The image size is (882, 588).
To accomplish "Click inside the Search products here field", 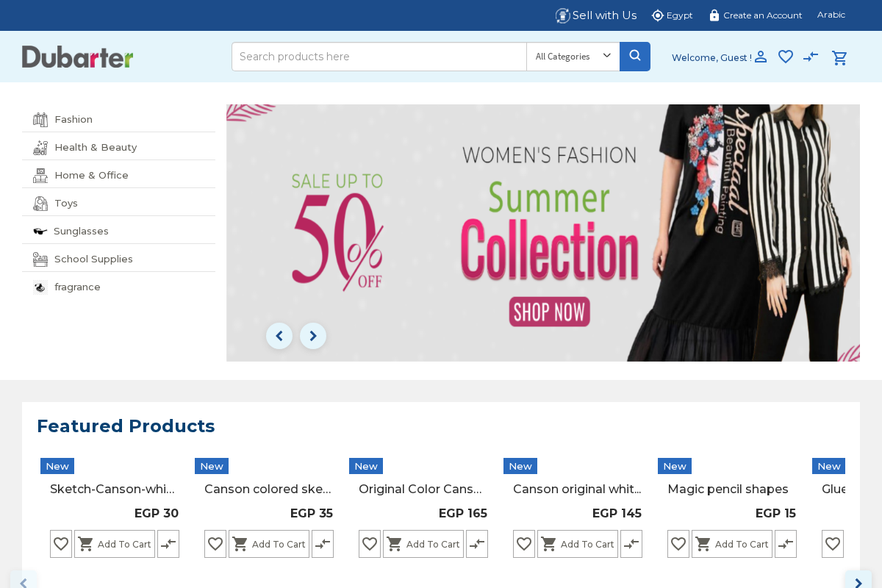I will [379, 57].
